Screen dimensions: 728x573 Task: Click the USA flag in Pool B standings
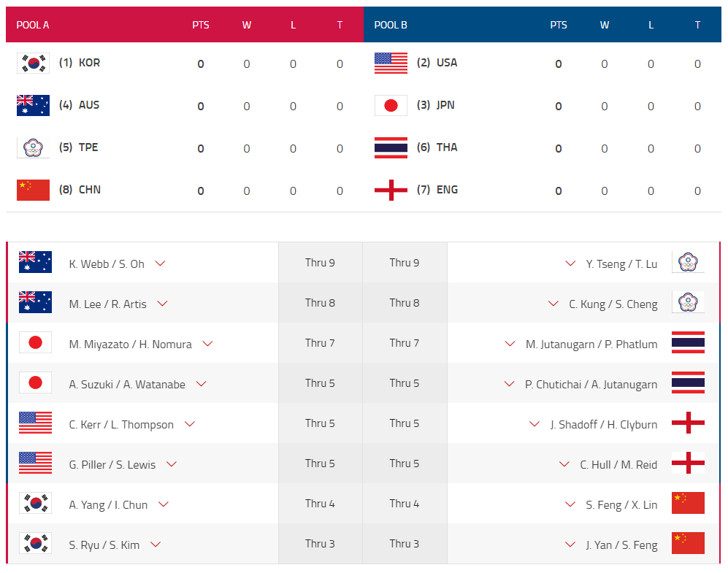coord(391,64)
